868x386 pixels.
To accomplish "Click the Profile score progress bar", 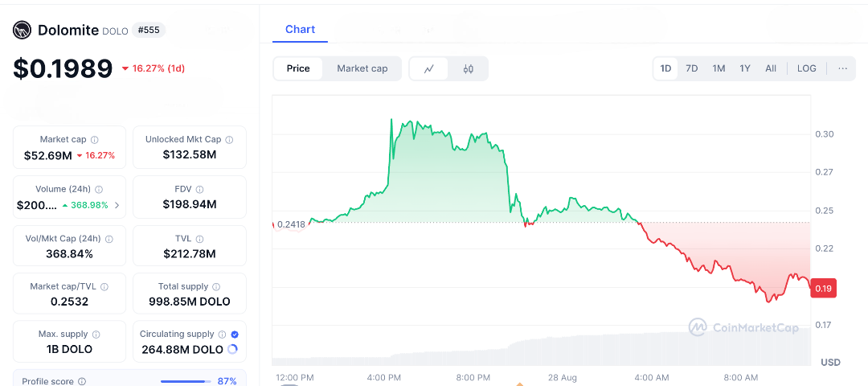I will pos(185,381).
